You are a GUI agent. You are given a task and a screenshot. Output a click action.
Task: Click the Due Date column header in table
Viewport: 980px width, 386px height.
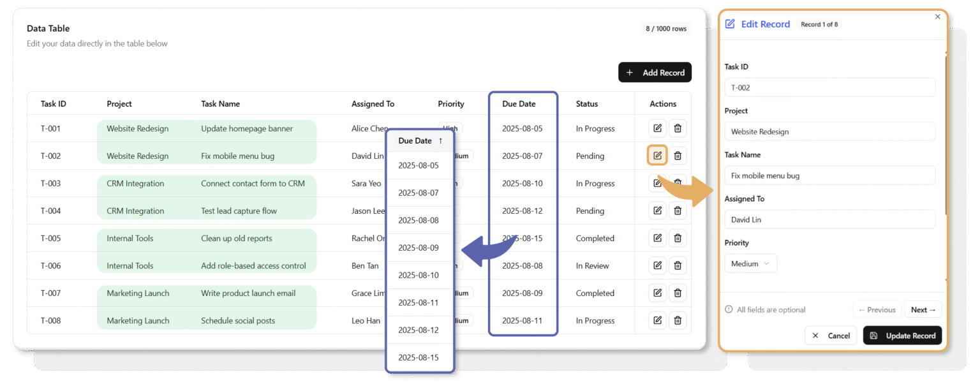[x=519, y=104]
